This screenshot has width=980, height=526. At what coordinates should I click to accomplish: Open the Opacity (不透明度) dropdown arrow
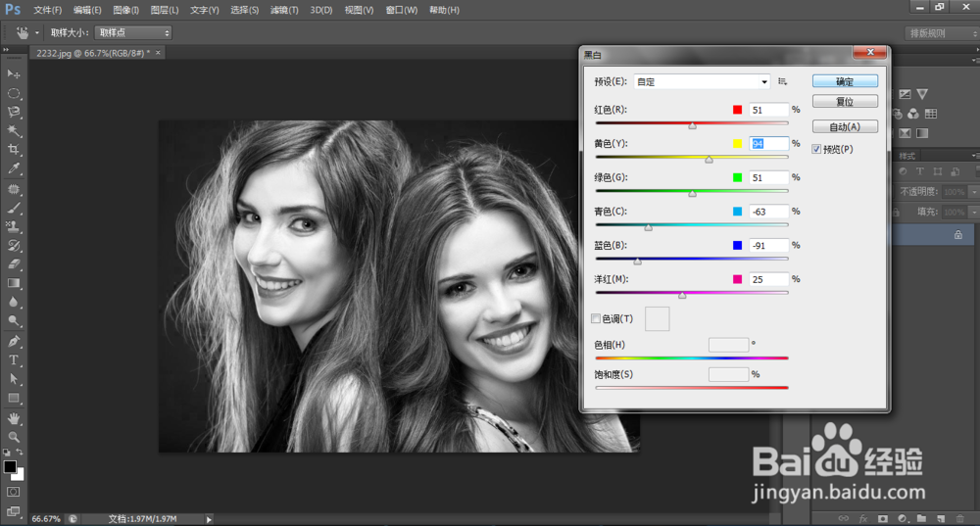974,192
